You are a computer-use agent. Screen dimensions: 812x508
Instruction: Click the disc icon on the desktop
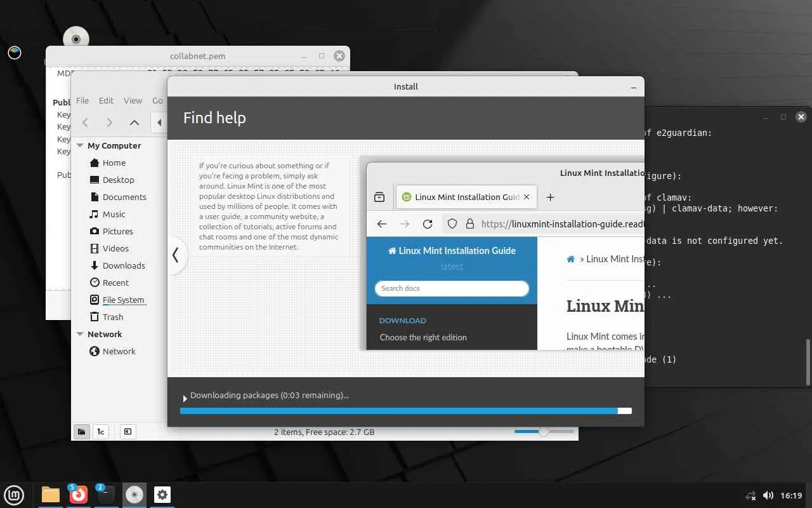[76, 38]
